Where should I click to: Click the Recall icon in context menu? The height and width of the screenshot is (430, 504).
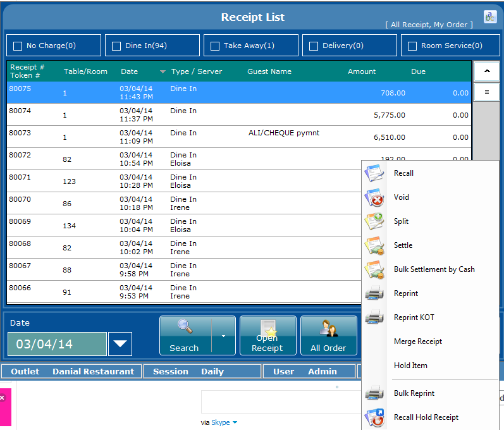[x=374, y=173]
